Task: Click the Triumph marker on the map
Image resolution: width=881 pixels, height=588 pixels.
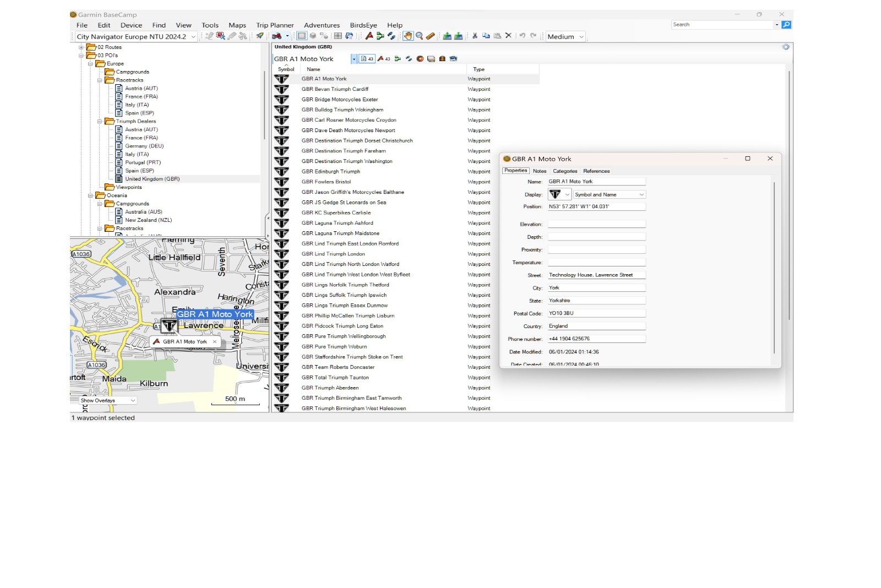Action: point(169,325)
